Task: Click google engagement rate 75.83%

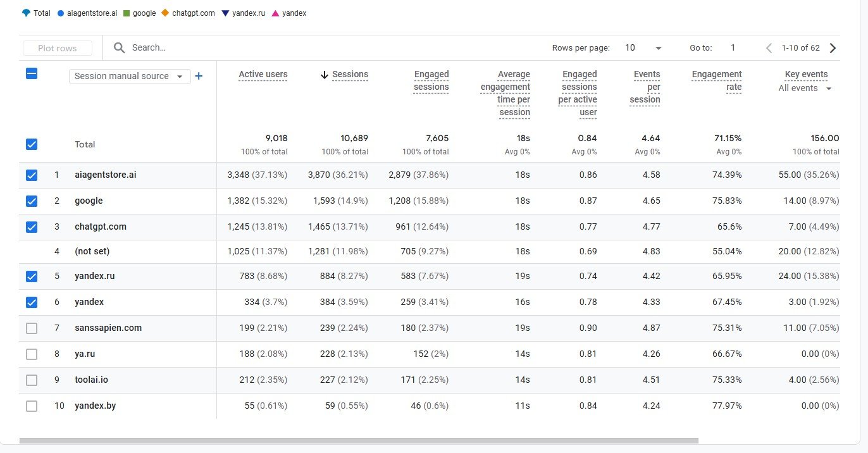Action: (x=727, y=201)
